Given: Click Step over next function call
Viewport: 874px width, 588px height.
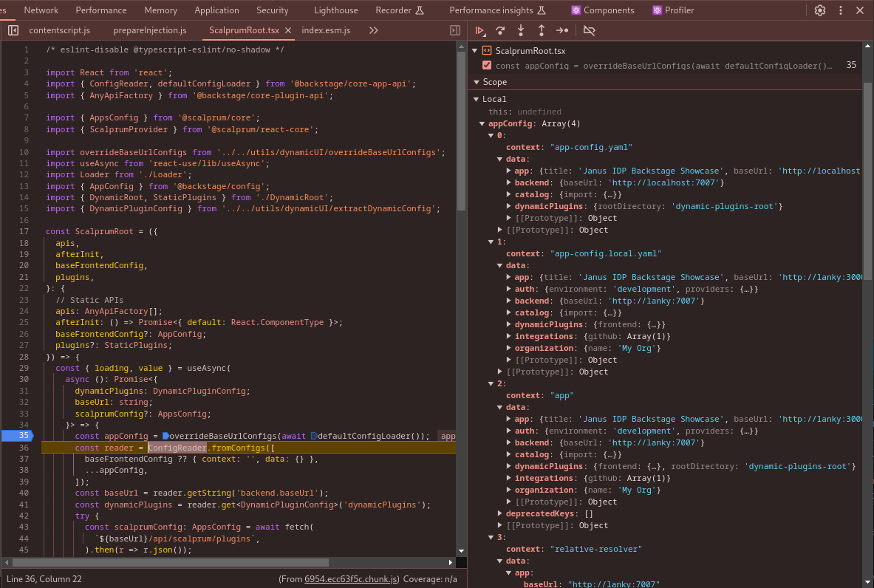Looking at the screenshot, I should (x=500, y=30).
